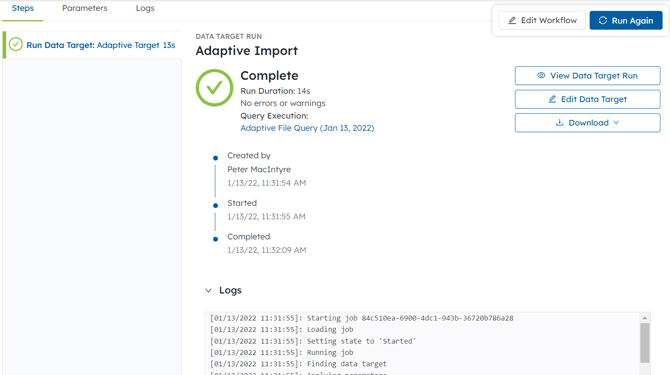The width and height of the screenshot is (670, 375).
Task: Switch to the Parameters tab
Action: (85, 8)
